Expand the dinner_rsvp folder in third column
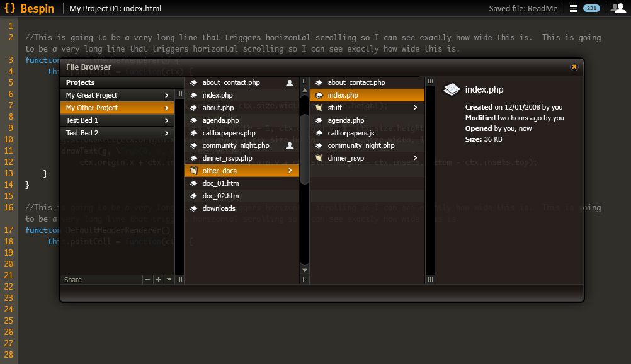This screenshot has width=631, height=364. [x=415, y=158]
